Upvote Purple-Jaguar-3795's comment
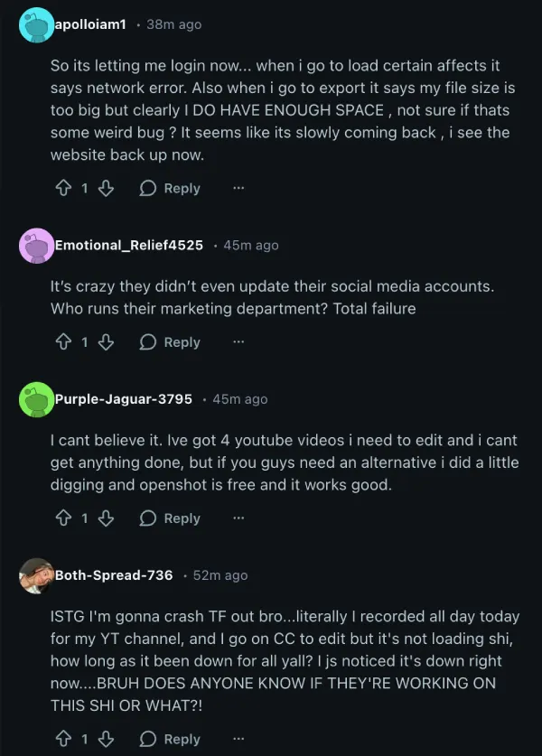Screen dimensions: 542x756 (64, 518)
